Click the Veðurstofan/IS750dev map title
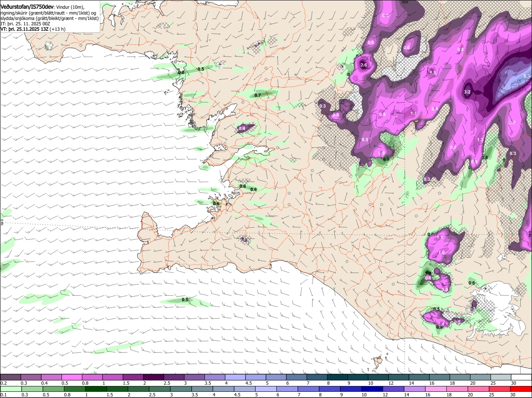 (27, 7)
